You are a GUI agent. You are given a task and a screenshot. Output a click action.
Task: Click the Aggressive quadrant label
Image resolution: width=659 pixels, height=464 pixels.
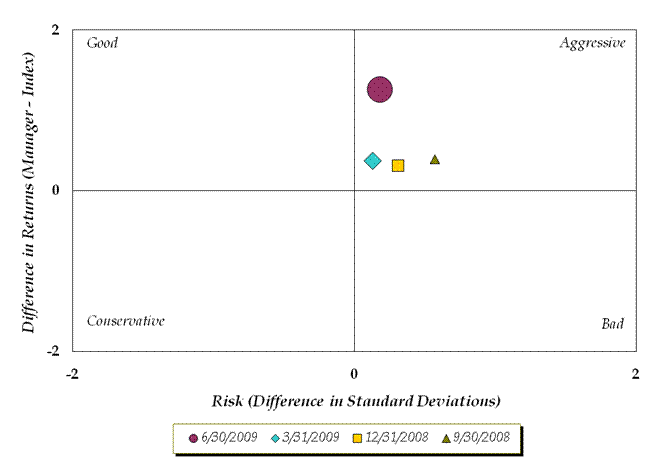click(593, 44)
